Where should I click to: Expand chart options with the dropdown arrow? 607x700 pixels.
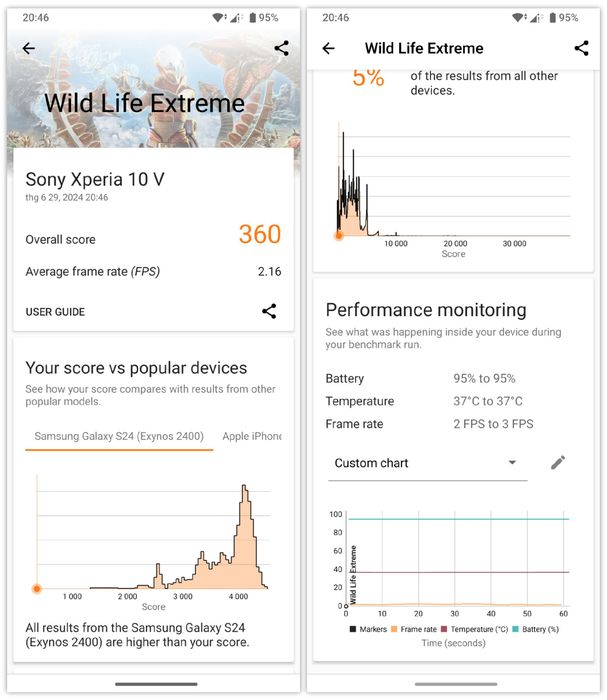pos(512,462)
